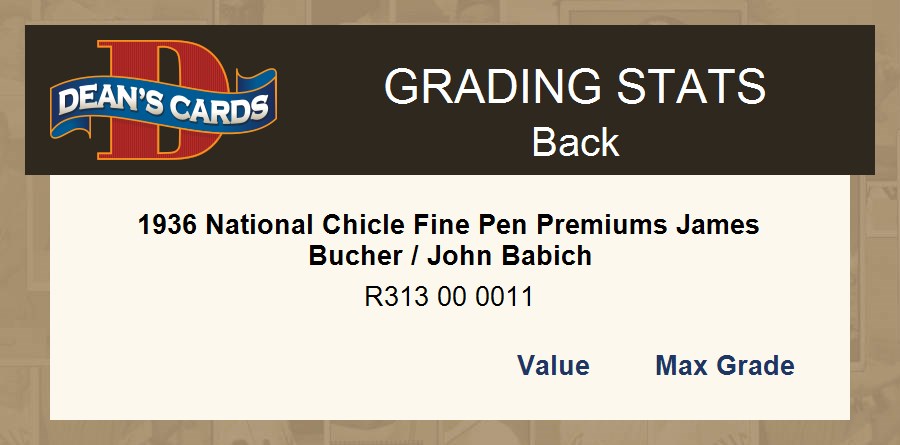This screenshot has height=445, width=900.
Task: Click the Bucher / John Babich title line
Action: point(449,256)
